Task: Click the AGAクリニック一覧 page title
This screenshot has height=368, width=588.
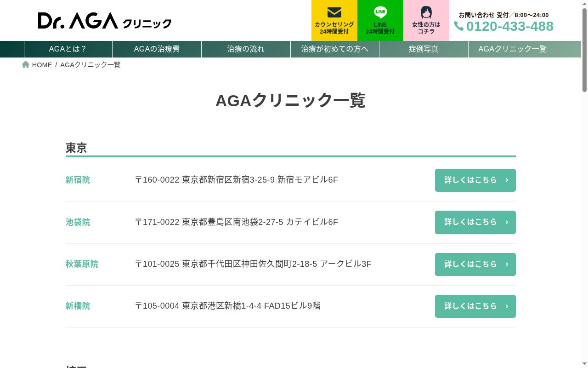Action: pyautogui.click(x=290, y=100)
